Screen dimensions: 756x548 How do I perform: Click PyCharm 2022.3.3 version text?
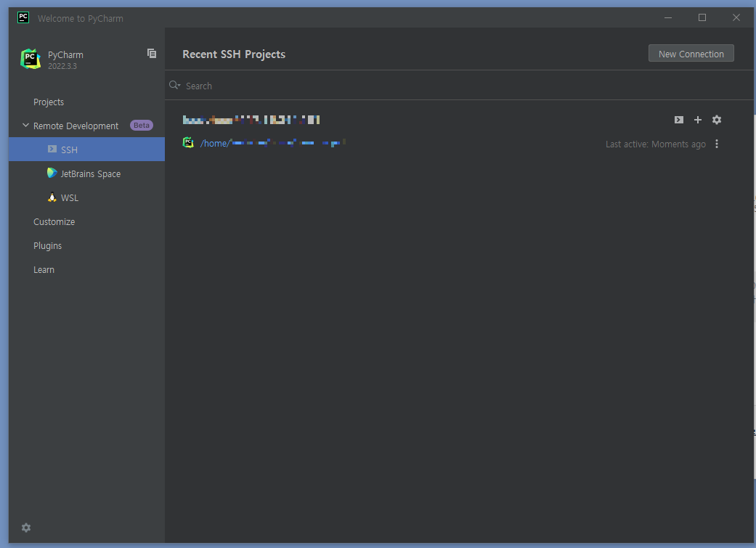click(62, 66)
